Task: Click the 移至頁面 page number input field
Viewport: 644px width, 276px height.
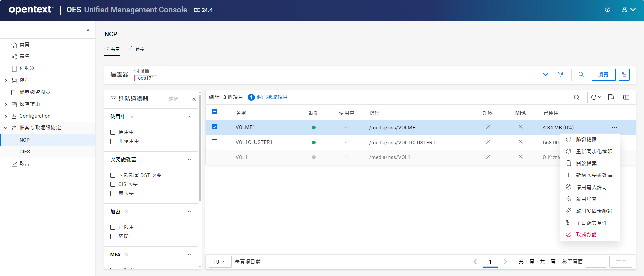Action: (x=596, y=261)
